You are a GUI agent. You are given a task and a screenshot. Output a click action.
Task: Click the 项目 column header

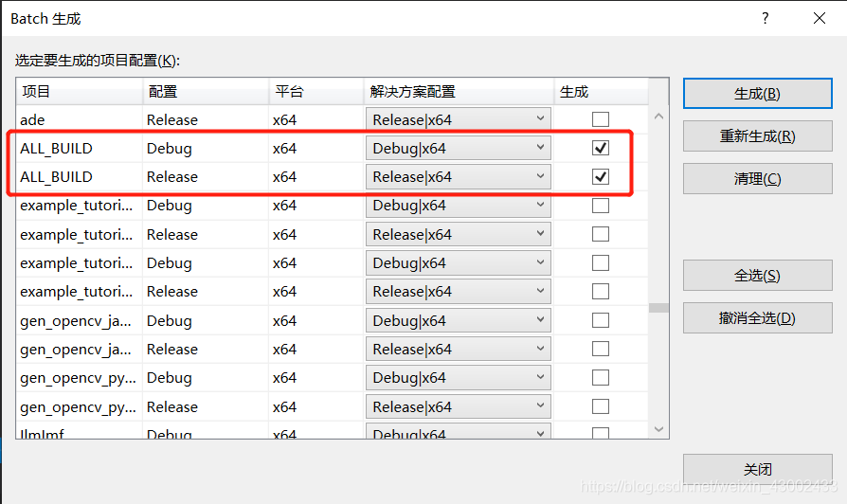[80, 91]
